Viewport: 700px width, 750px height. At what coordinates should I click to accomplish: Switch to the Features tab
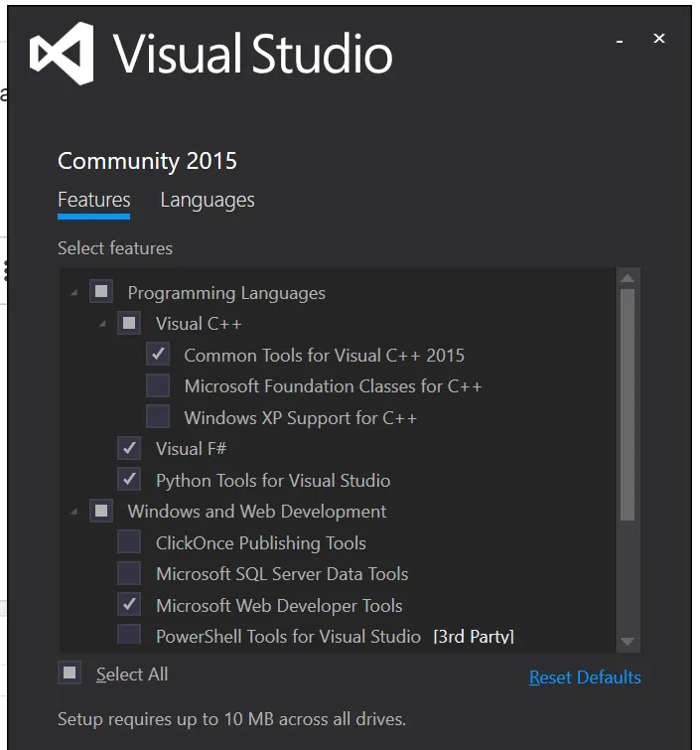click(93, 200)
